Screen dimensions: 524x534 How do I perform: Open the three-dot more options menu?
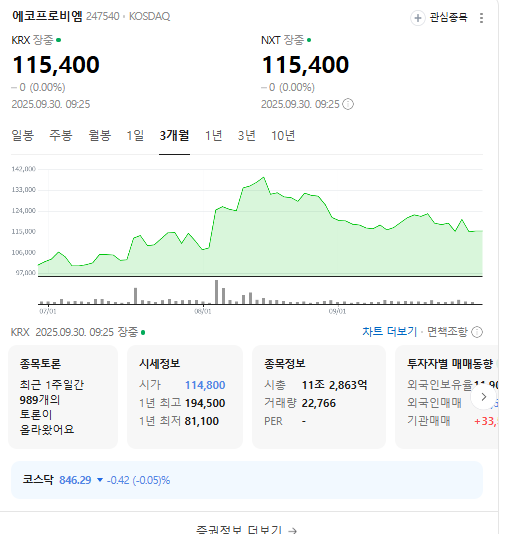pos(481,18)
